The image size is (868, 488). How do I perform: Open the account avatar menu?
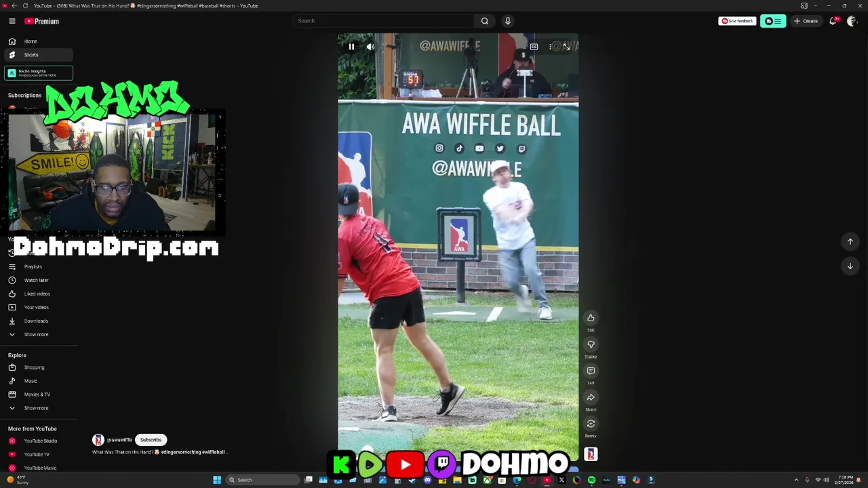852,21
